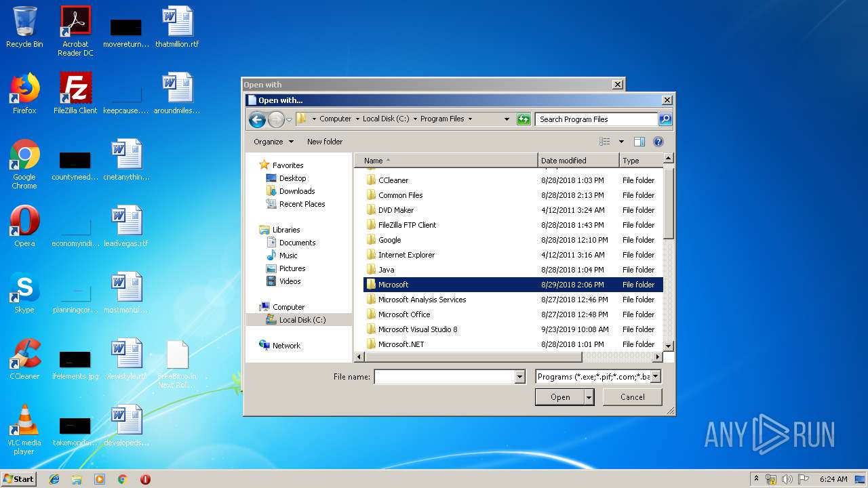Expand Local Disk (C:) breadcrumb arrow
Screen dimensions: 868x488
coord(415,119)
